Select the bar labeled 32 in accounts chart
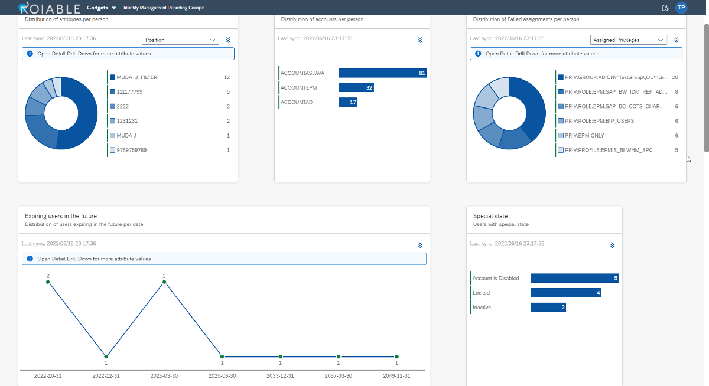Viewport: 709px width, 386px height. pos(356,88)
